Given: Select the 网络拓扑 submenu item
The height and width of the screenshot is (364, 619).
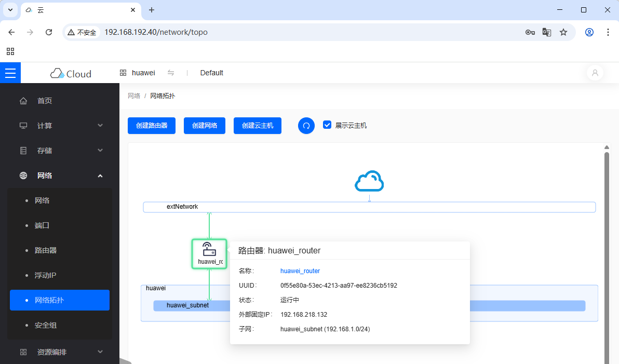Looking at the screenshot, I should (x=60, y=300).
